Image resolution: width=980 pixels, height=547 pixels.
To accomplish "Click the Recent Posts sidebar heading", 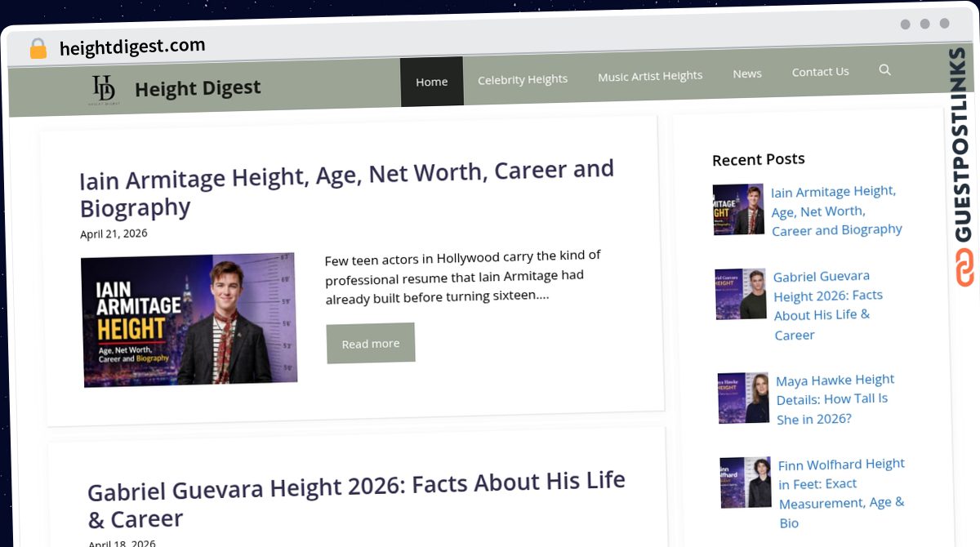I will 759,159.
